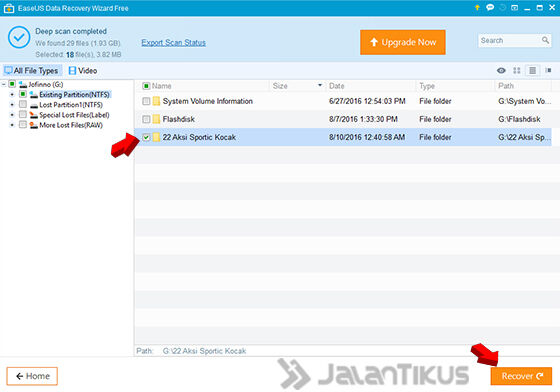Minimize the EaseUS window
The width and height of the screenshot is (560, 392).
coord(527,8)
